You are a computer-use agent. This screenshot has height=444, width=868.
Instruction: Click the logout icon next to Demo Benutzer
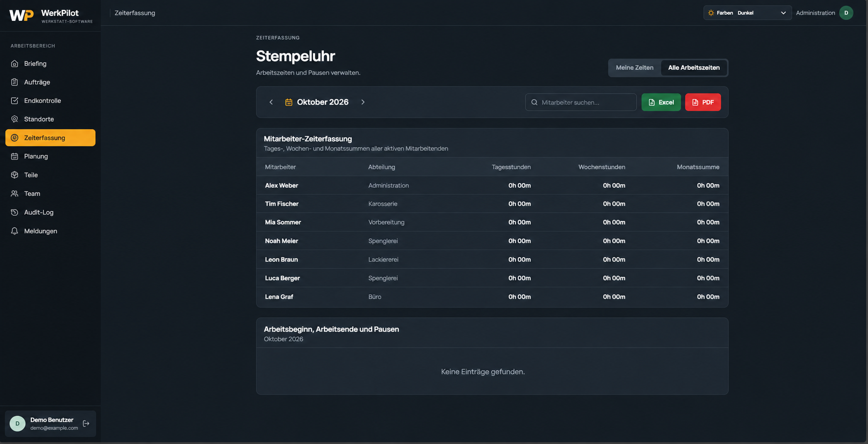coord(86,424)
